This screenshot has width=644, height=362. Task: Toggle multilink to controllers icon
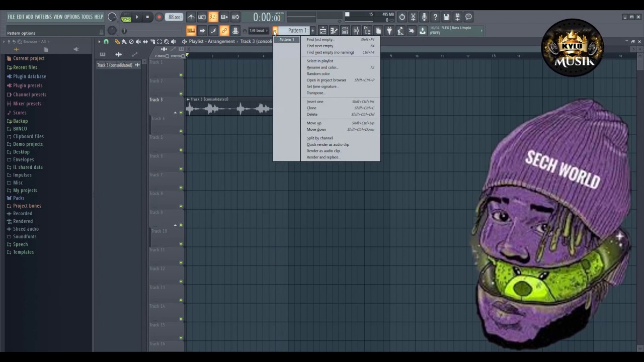[224, 31]
